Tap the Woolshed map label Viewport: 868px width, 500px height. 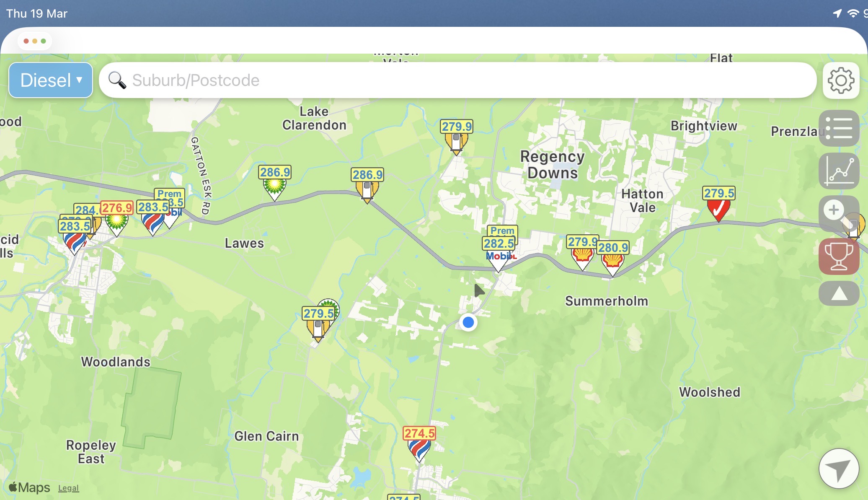pos(710,392)
